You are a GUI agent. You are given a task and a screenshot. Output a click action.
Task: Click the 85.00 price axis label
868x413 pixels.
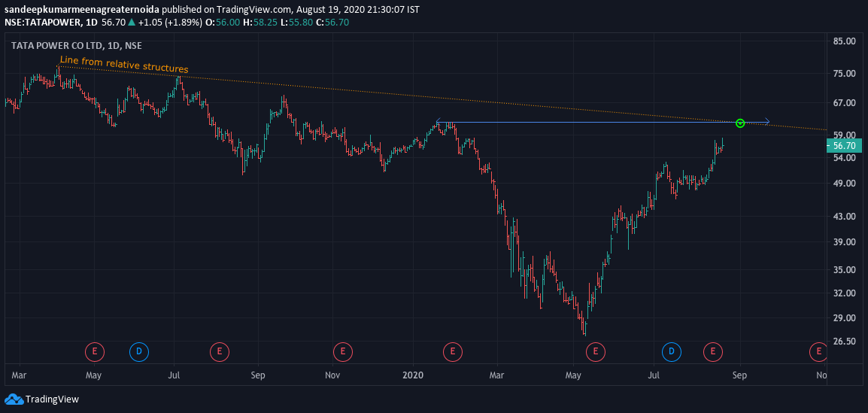(844, 41)
